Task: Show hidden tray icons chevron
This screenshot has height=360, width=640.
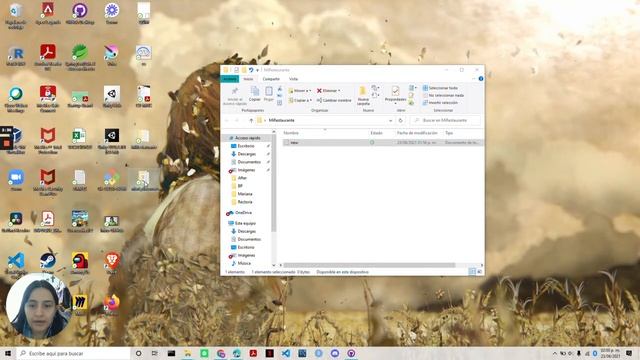Action: coord(555,353)
